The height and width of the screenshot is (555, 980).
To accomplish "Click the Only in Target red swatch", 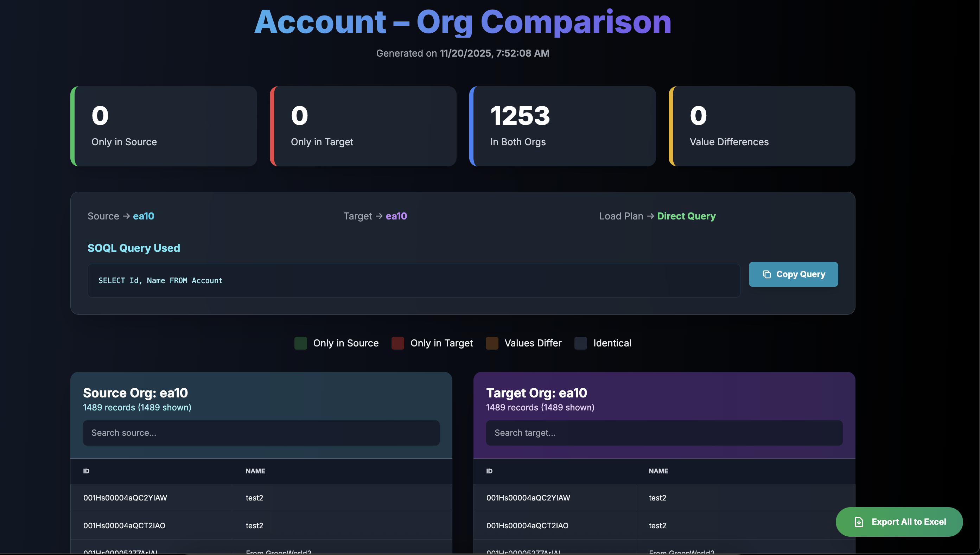I will [x=397, y=343].
